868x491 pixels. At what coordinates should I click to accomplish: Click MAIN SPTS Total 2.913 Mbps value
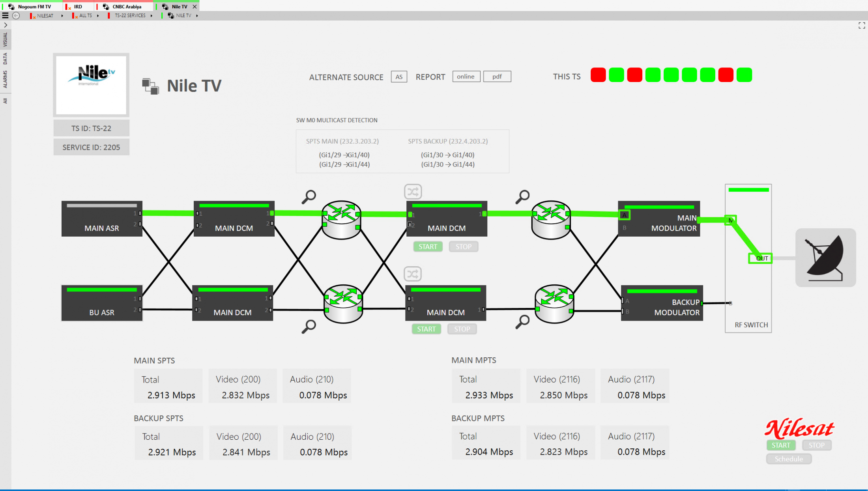click(171, 395)
